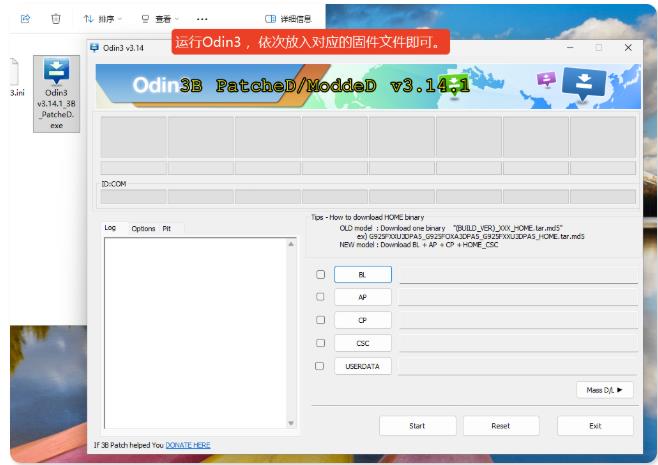Click inside the Log text area
658x465 pixels.
click(196, 333)
